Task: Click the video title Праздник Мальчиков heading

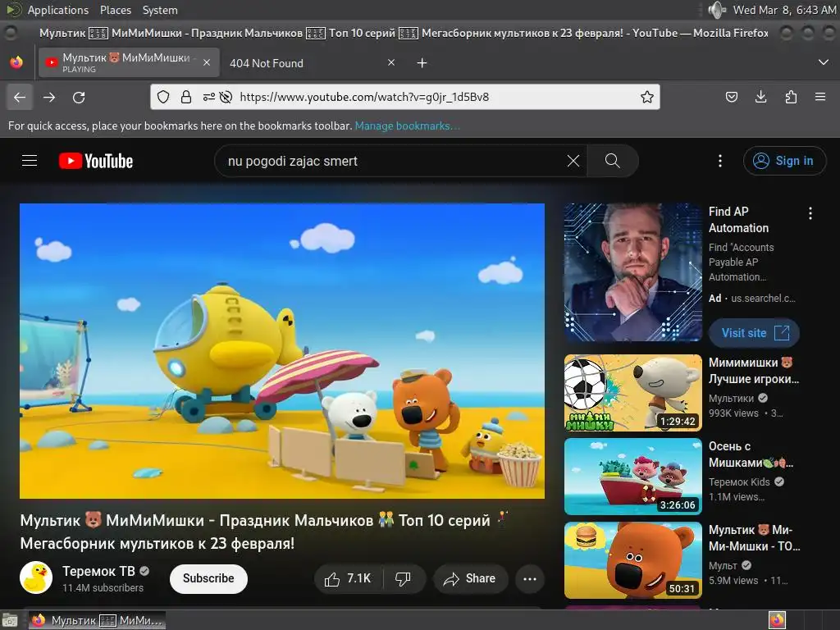Action: point(263,532)
